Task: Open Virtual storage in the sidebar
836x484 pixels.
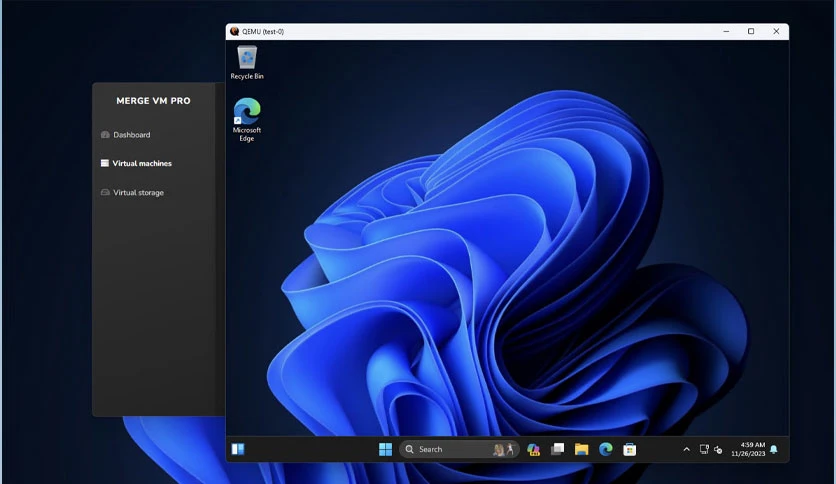Action: click(x=132, y=192)
